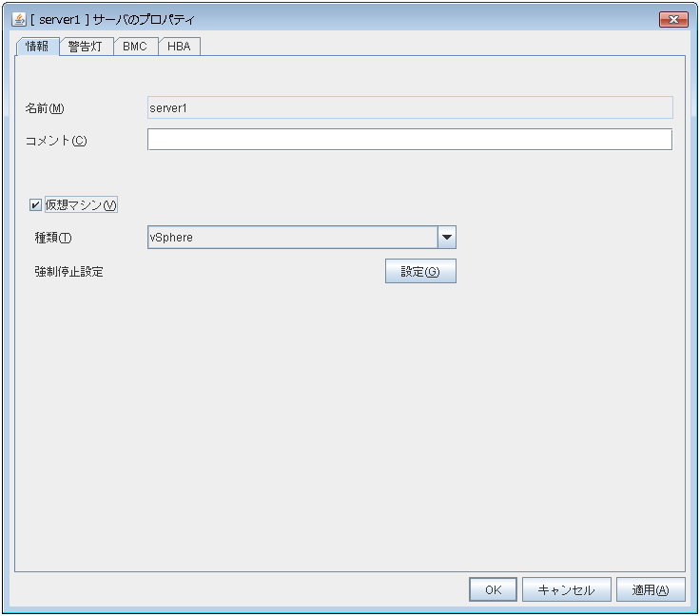Screen dimensions: 700x616
Task: Close the server1 properties dialog
Action: [672, 19]
